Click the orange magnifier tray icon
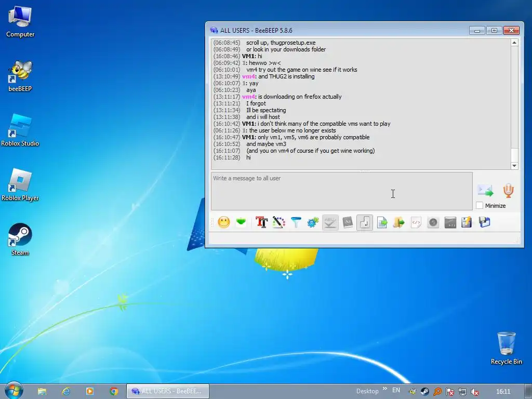Image resolution: width=532 pixels, height=399 pixels. click(437, 392)
